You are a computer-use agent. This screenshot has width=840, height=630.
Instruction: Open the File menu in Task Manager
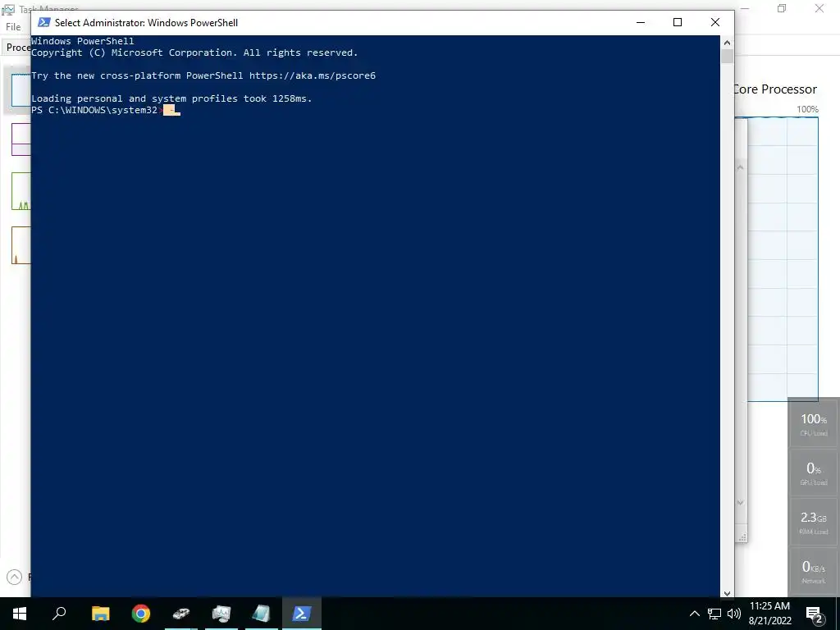(x=13, y=27)
